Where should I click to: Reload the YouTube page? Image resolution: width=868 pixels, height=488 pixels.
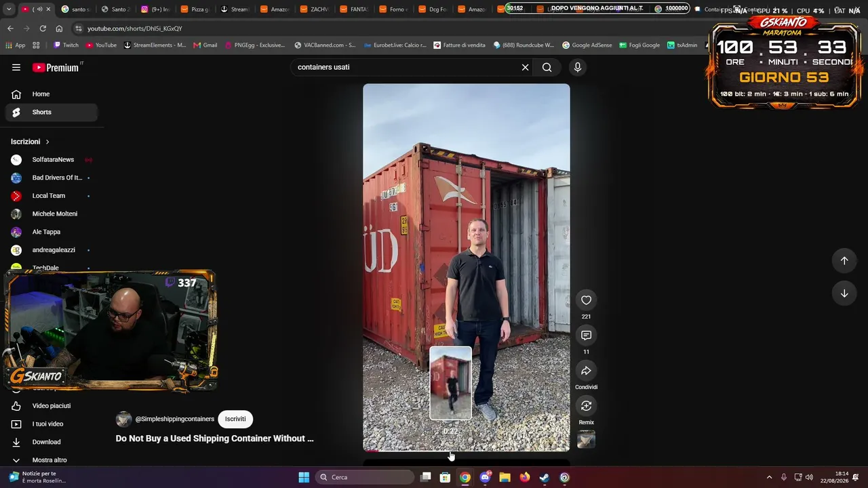43,28
